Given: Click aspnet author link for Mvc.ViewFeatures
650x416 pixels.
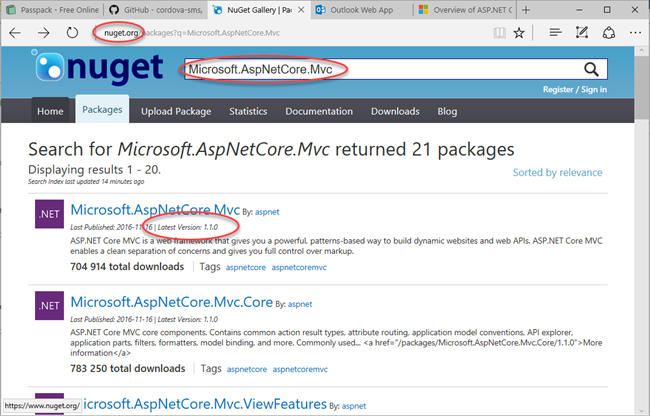Looking at the screenshot, I should click(354, 406).
